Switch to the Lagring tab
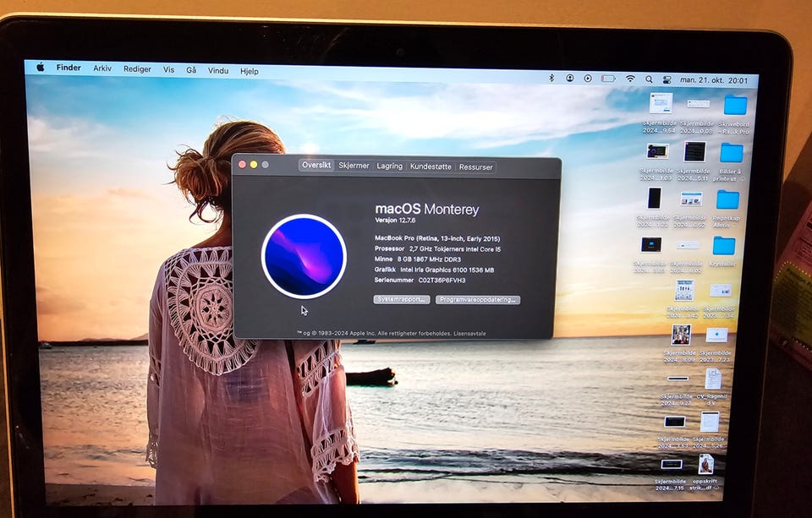Screen dimensions: 812x518 389,166
